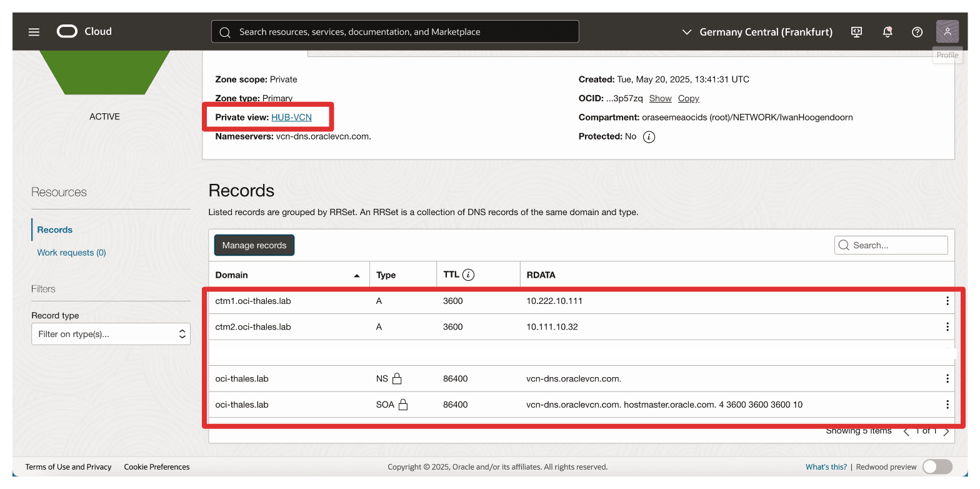Select the Records resource tab
The image size is (980, 489).
point(55,229)
